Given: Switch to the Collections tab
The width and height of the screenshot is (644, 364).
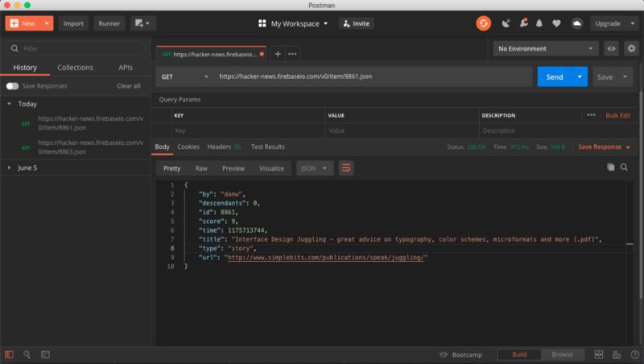Looking at the screenshot, I should [x=75, y=68].
